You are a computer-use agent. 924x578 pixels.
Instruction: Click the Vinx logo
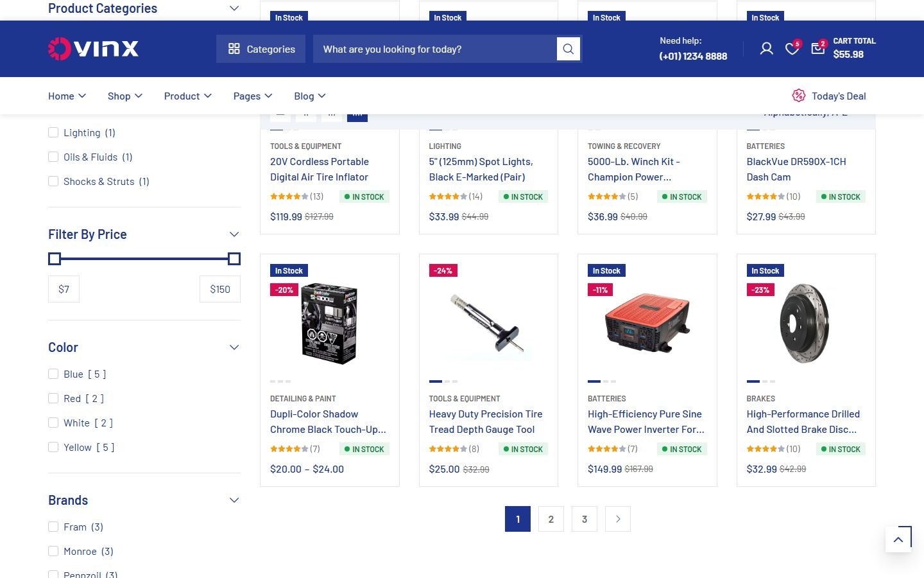coord(93,49)
